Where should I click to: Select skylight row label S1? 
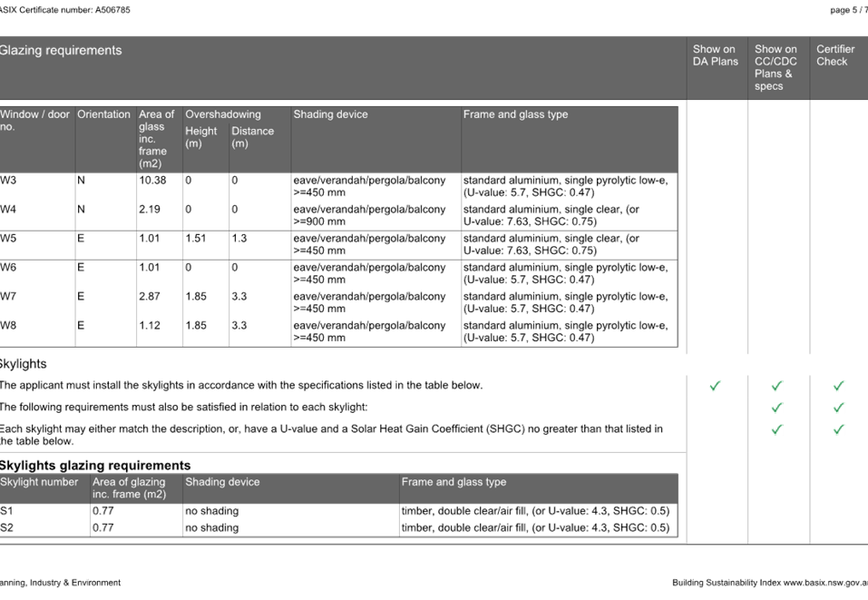(x=6, y=511)
